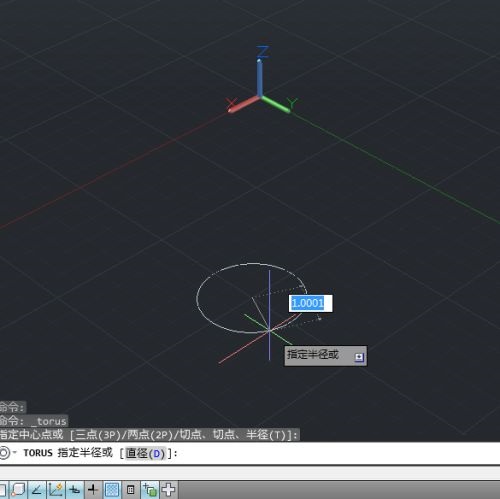Click the torus icon in command line

pos(5,453)
